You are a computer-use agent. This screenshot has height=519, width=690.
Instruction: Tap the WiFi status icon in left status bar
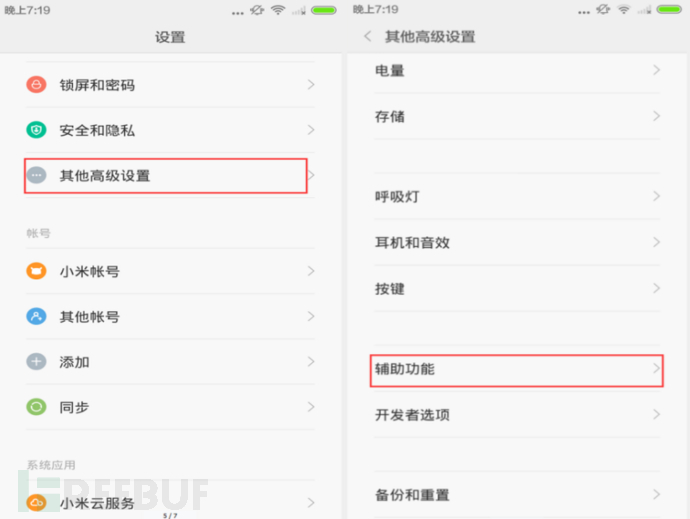278,10
